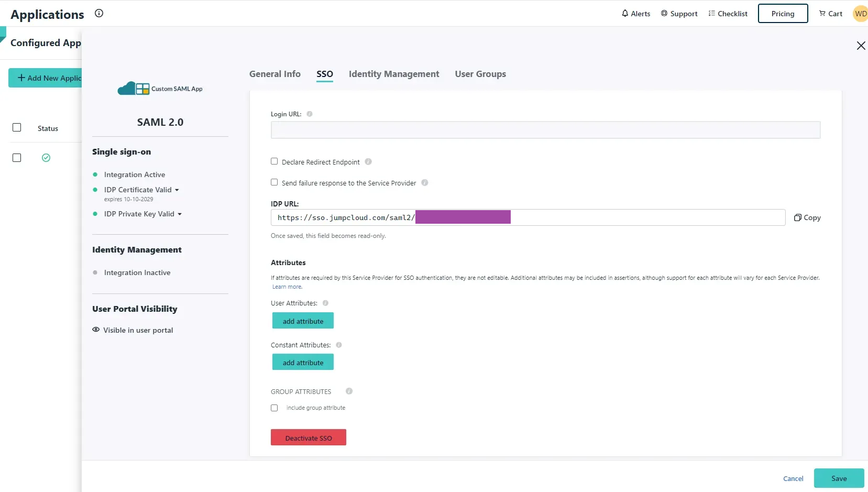868x492 pixels.
Task: Close the application details panel
Action: [x=861, y=46]
